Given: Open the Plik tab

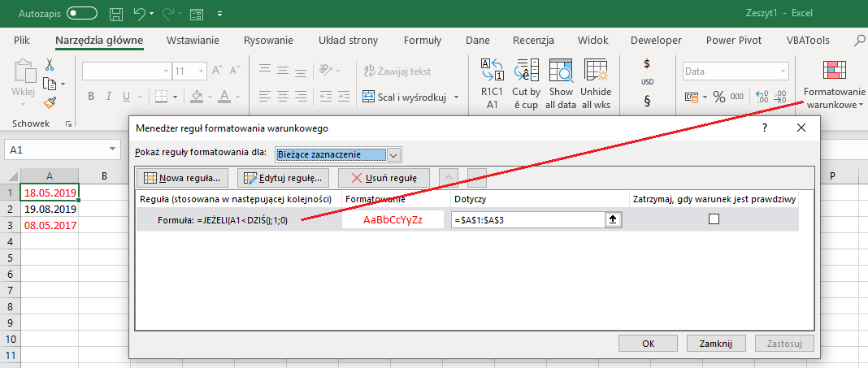Looking at the screenshot, I should (22, 40).
